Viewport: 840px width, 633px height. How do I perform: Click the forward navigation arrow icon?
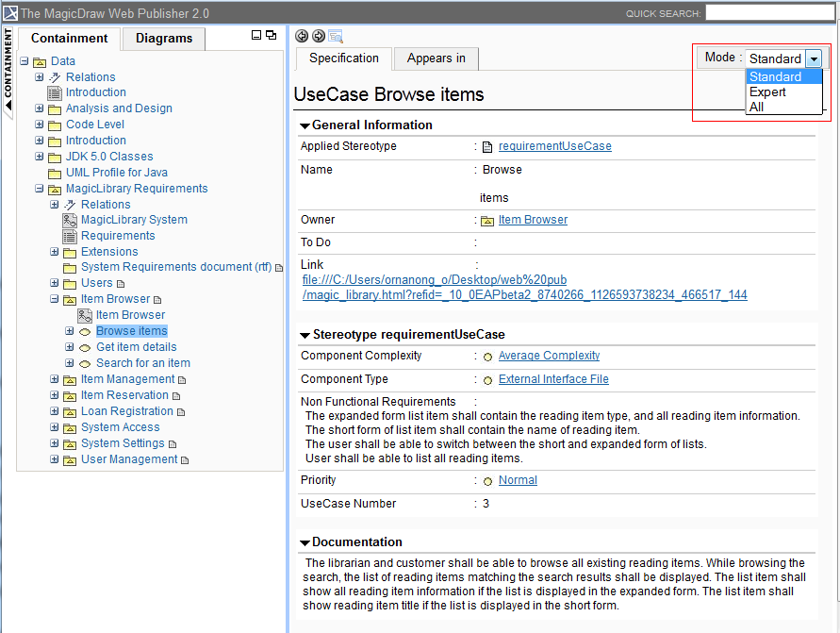pos(319,36)
